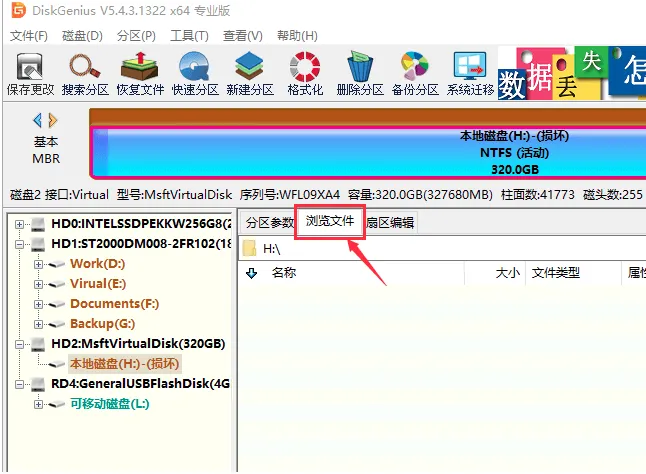Image resolution: width=646 pixels, height=474 pixels.
Task: Switch to the 分区参数 tab
Action: click(x=269, y=223)
